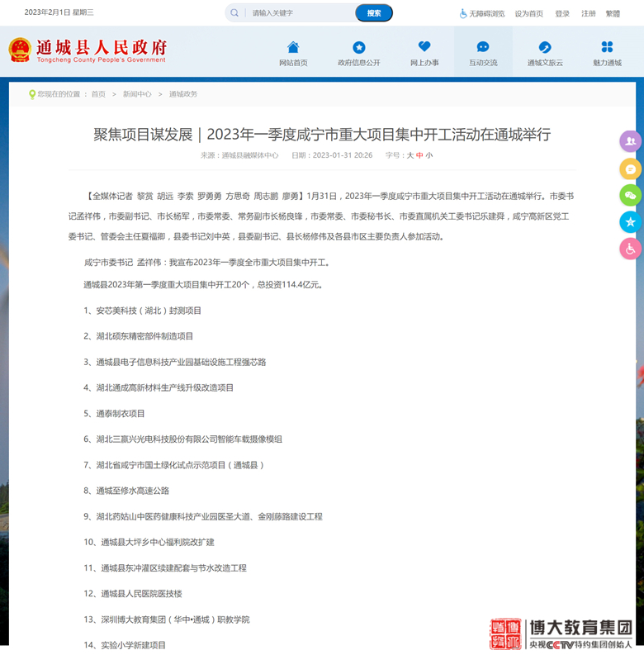Click the article headline text

(x=322, y=135)
